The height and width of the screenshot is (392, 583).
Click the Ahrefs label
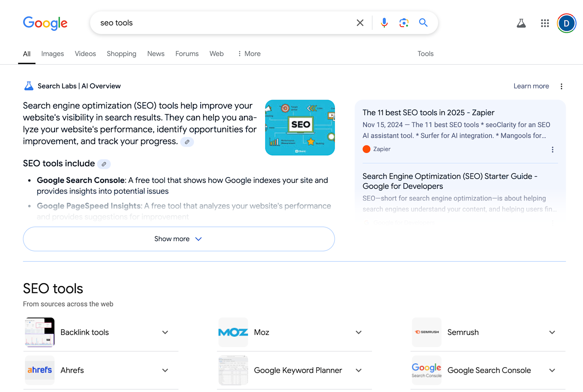(x=72, y=370)
